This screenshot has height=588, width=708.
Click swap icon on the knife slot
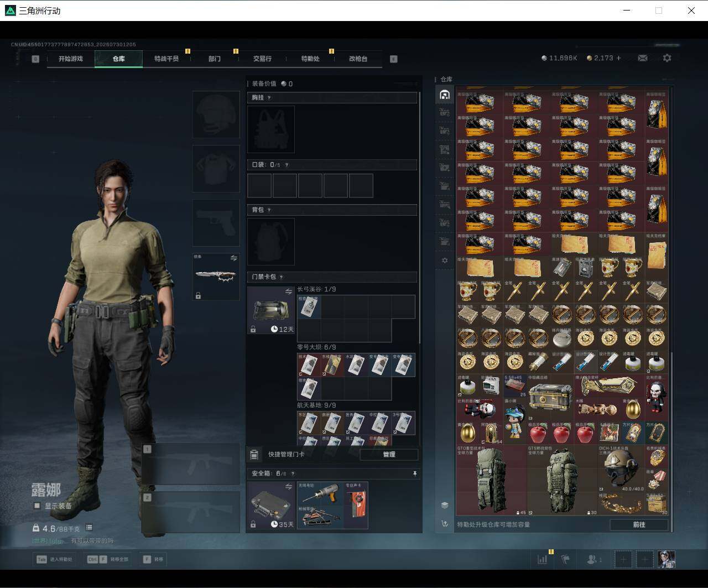pyautogui.click(x=233, y=258)
